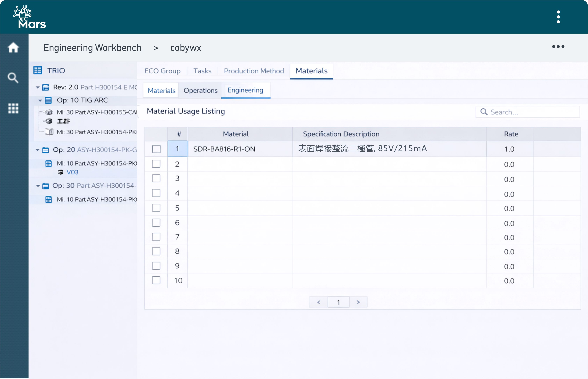This screenshot has height=379, width=588.
Task: Collapse the Op: 10 TIG ARC node
Action: (x=40, y=100)
